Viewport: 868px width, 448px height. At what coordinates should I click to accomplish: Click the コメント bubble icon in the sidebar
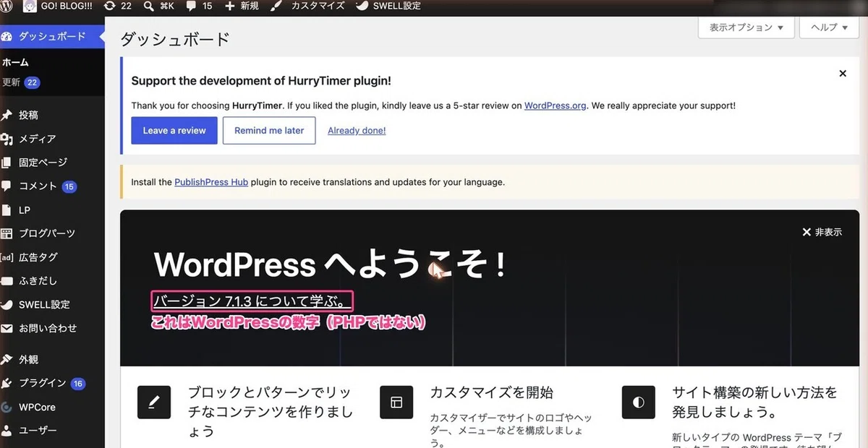[x=7, y=186]
